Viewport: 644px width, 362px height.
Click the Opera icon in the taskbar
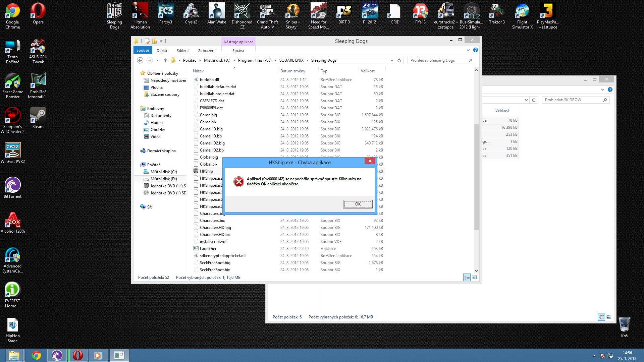point(77,355)
